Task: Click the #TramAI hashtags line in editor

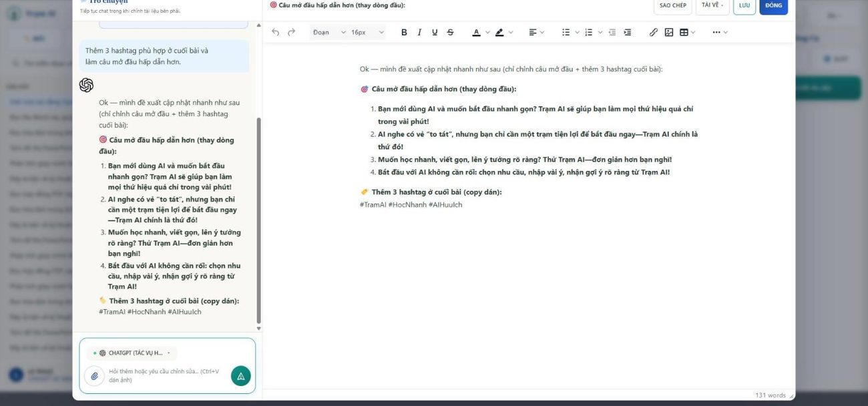Action: click(411, 204)
